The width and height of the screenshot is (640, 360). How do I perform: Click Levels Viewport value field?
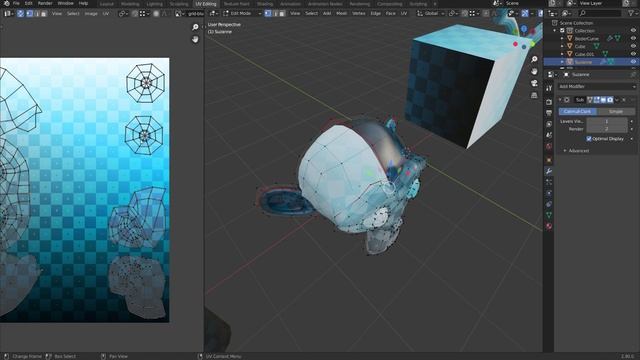click(607, 121)
